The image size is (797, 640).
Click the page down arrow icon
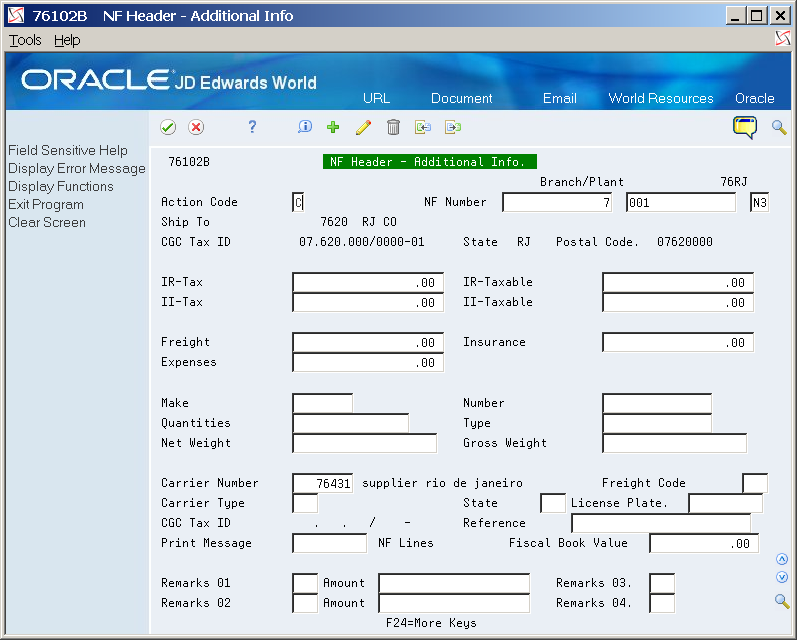[782, 577]
